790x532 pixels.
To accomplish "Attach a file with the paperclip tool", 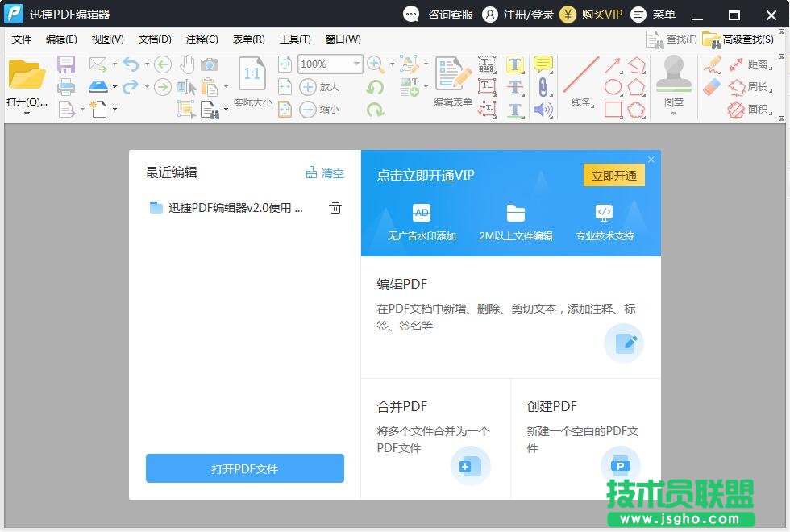I will click(543, 86).
